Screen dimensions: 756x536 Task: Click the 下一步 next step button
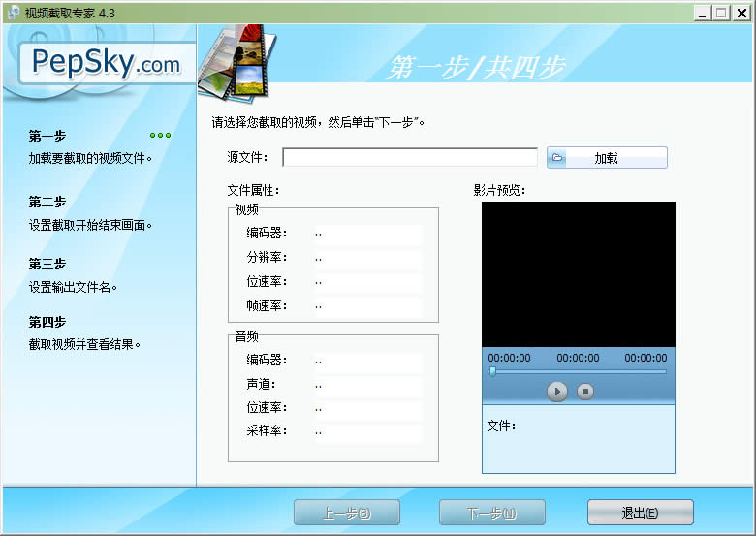(491, 513)
